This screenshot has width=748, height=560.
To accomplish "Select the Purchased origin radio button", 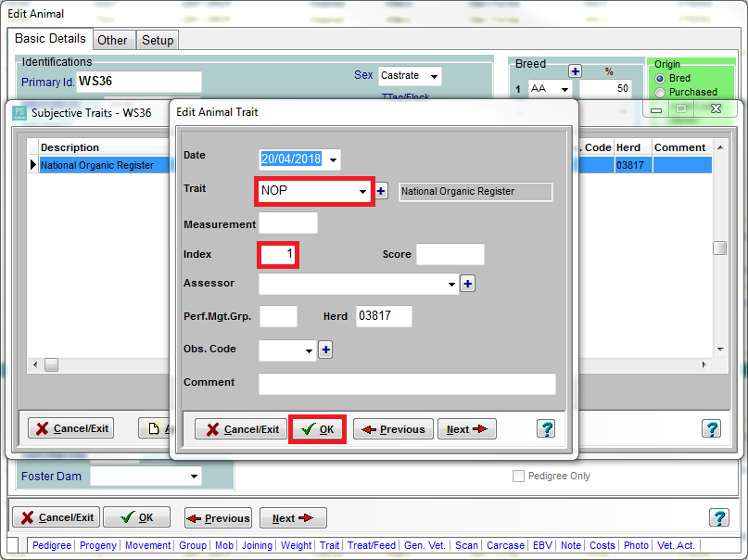I will pyautogui.click(x=660, y=92).
